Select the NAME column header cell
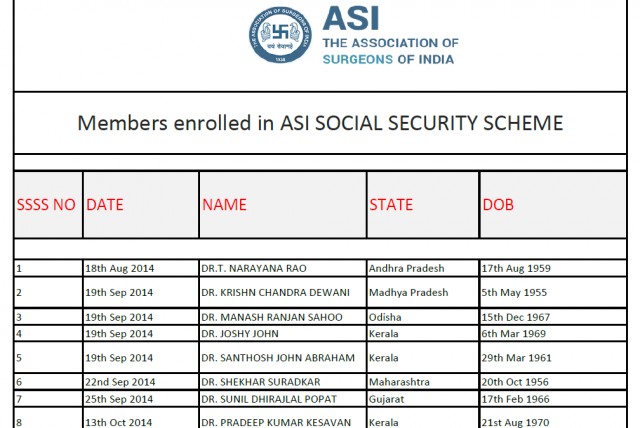This screenshot has height=428, width=640. pos(224,205)
